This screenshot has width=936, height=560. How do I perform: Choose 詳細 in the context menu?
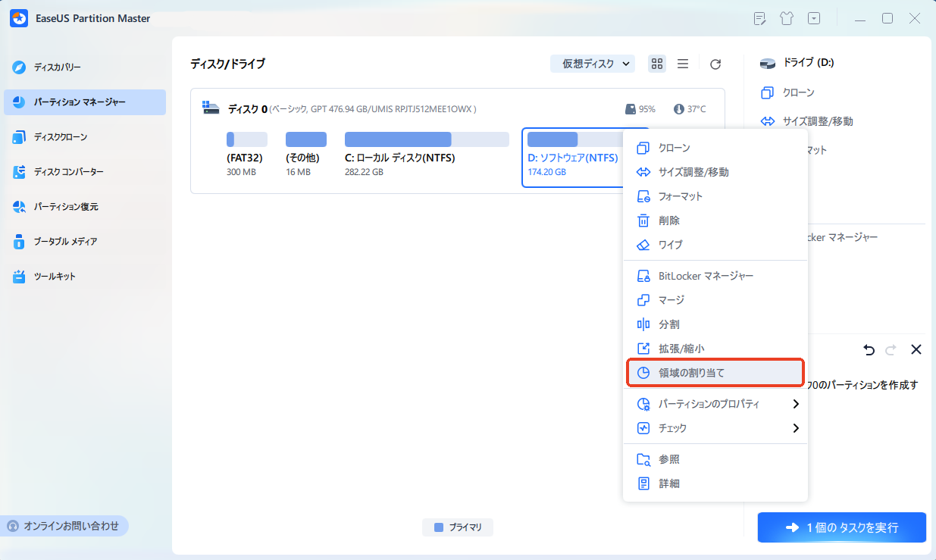pos(715,483)
